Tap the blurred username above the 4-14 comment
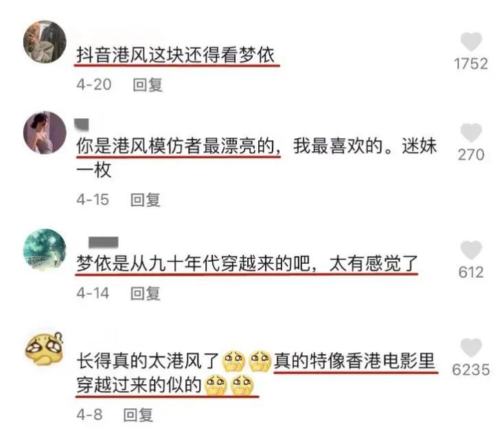 point(104,243)
